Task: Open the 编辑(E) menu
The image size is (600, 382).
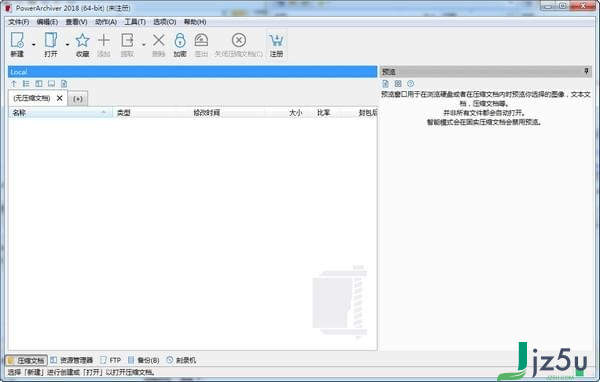Action: point(47,22)
